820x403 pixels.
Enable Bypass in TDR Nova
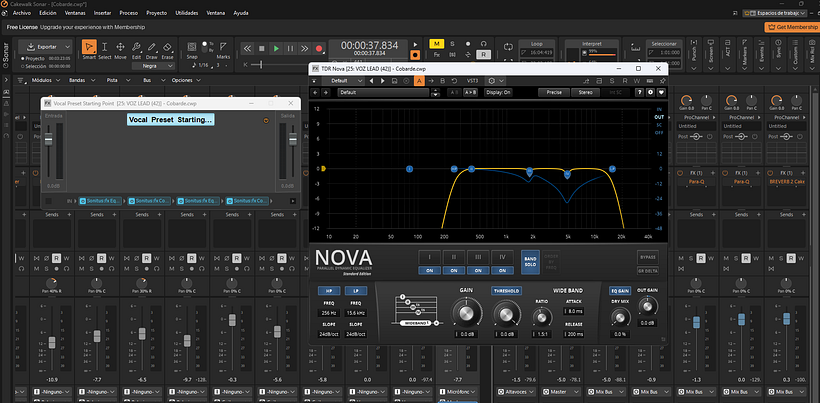[x=649, y=257]
